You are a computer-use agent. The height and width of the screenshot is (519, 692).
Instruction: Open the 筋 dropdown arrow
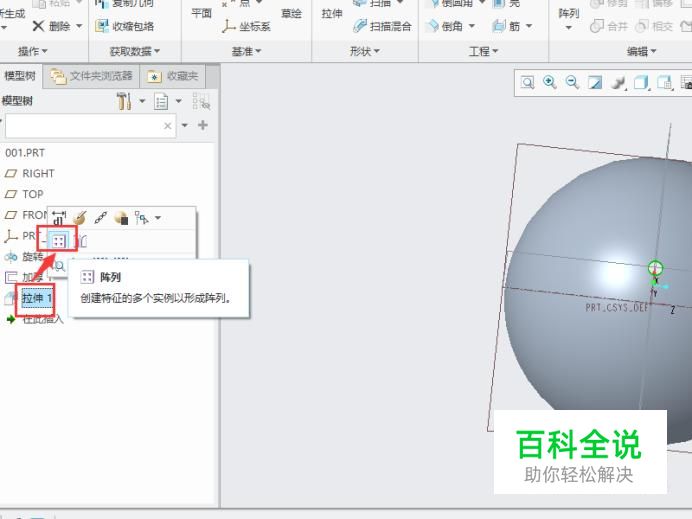click(529, 26)
